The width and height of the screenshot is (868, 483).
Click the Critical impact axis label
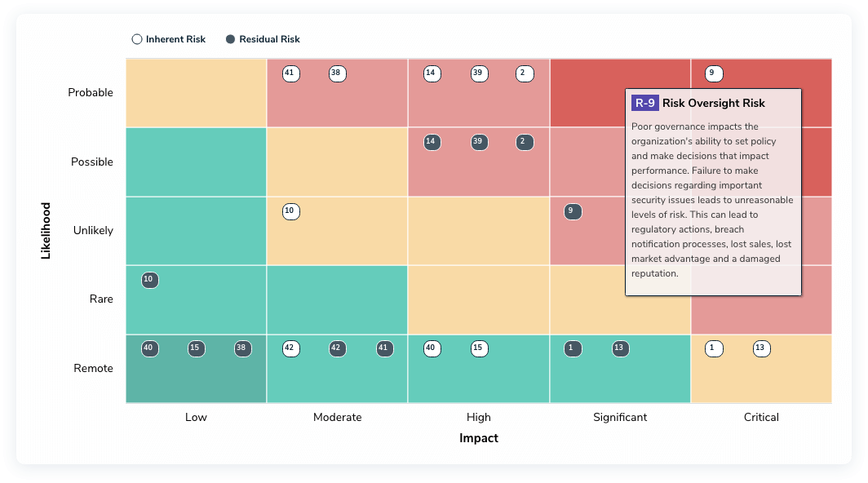761,417
